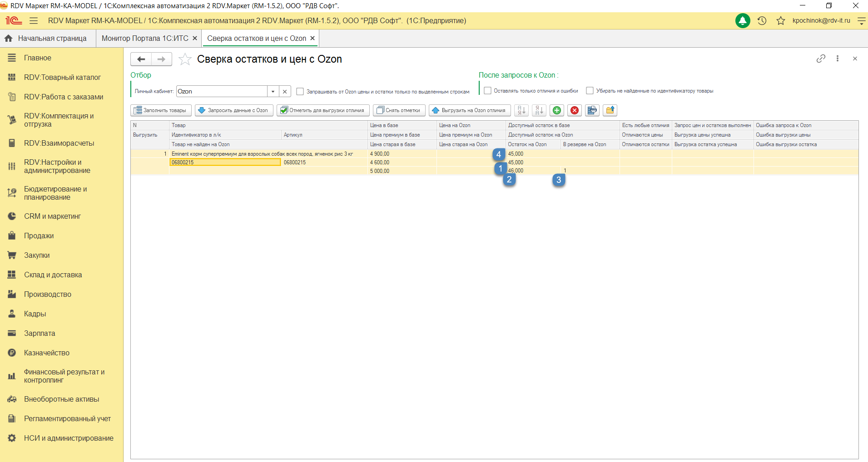Image resolution: width=868 pixels, height=462 pixels.
Task: Toggle 'Убирать не найденные по идентификатору товары'
Action: tap(590, 91)
